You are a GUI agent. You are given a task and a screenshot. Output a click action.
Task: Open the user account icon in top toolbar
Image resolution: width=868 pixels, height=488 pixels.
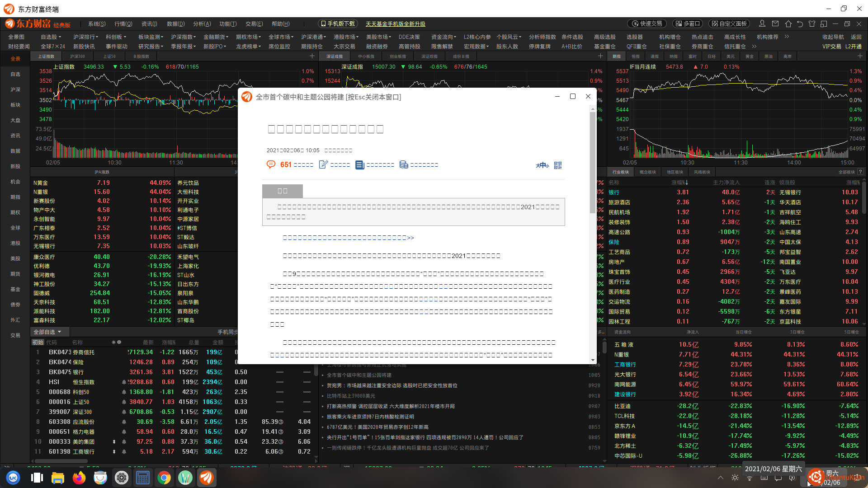point(762,23)
